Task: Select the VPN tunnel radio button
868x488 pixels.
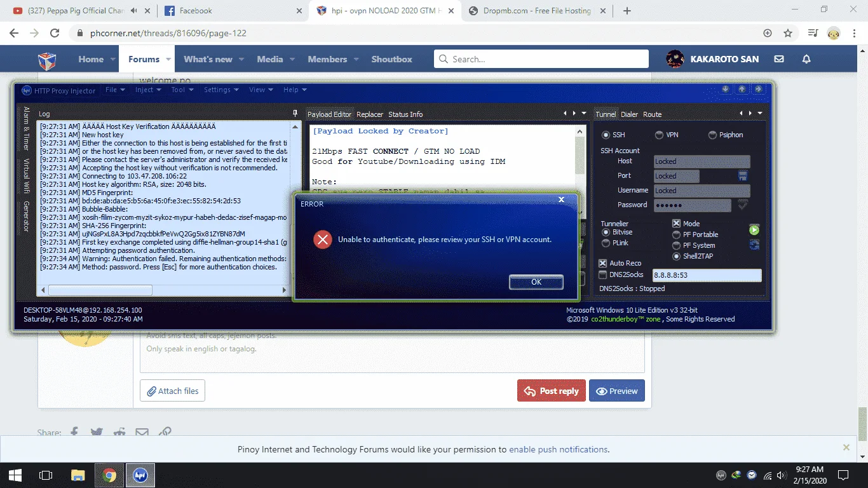Action: coord(659,135)
